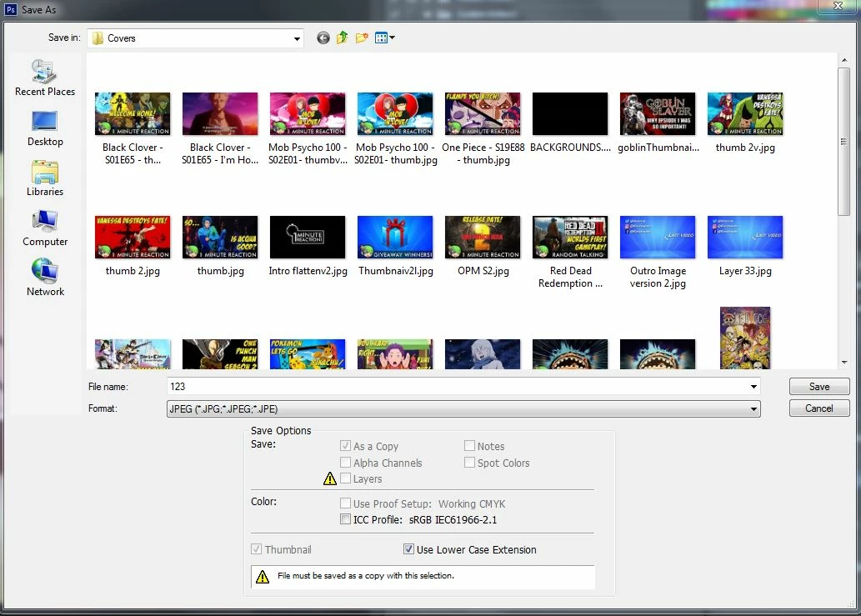Go back using the back arrow icon
The image size is (861, 616).
pyautogui.click(x=323, y=38)
